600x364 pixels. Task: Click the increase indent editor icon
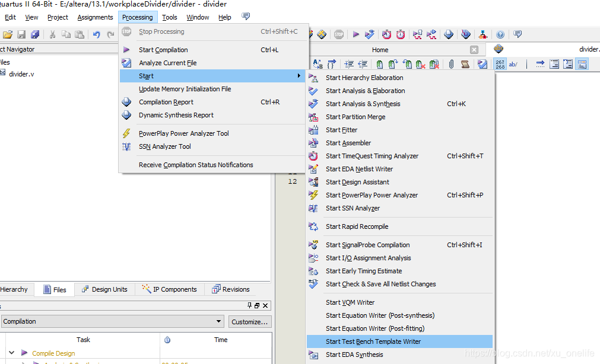tap(348, 64)
